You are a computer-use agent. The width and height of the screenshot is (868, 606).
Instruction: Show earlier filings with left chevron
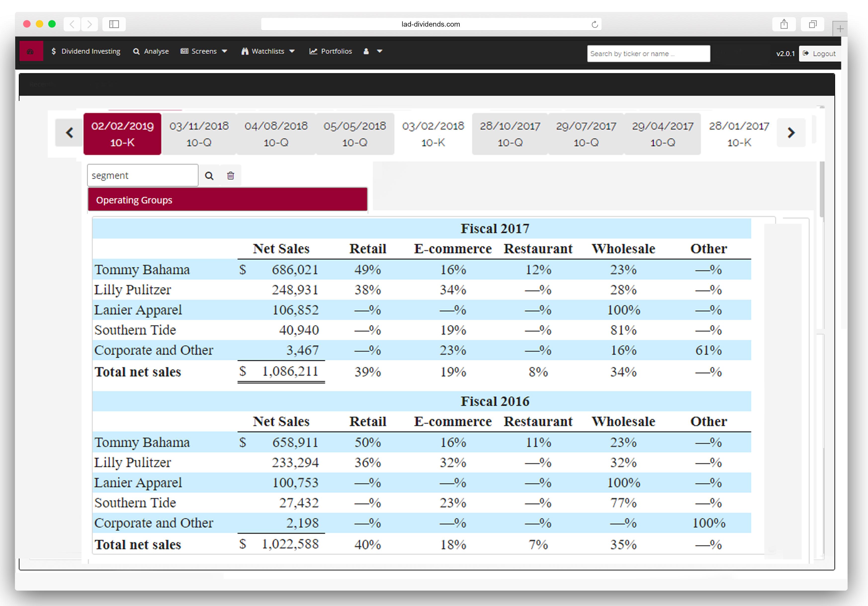(69, 133)
